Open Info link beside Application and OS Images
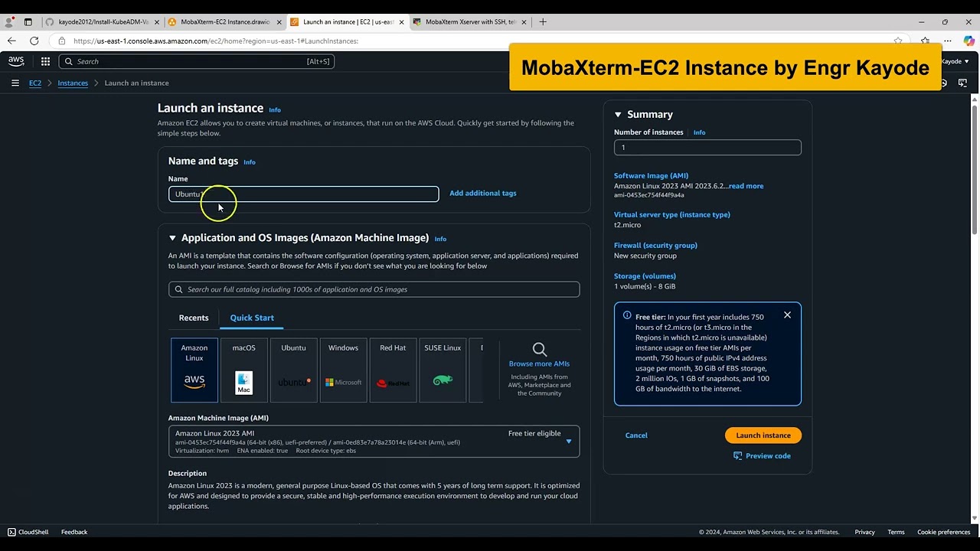Screen dimensions: 980x551 coord(440,239)
